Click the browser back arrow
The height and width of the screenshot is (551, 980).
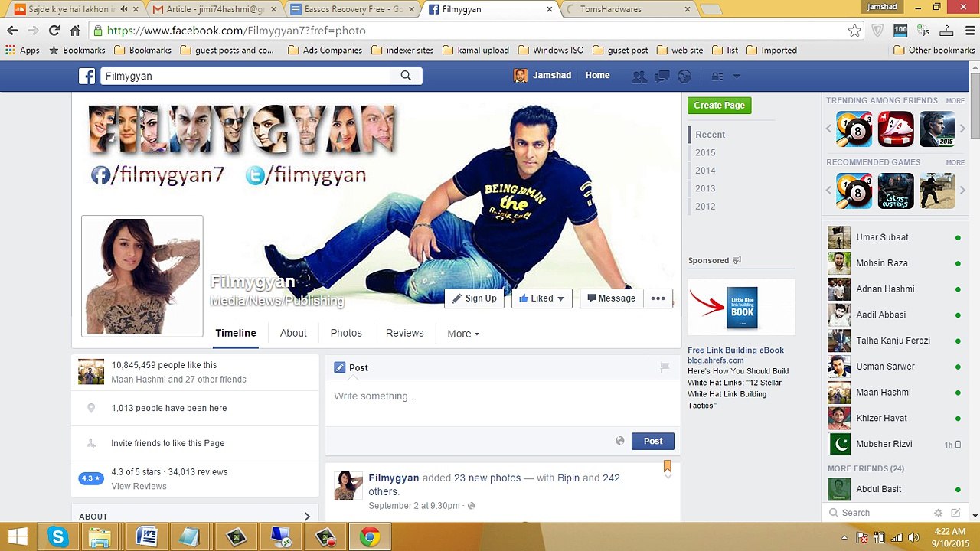pos(12,31)
